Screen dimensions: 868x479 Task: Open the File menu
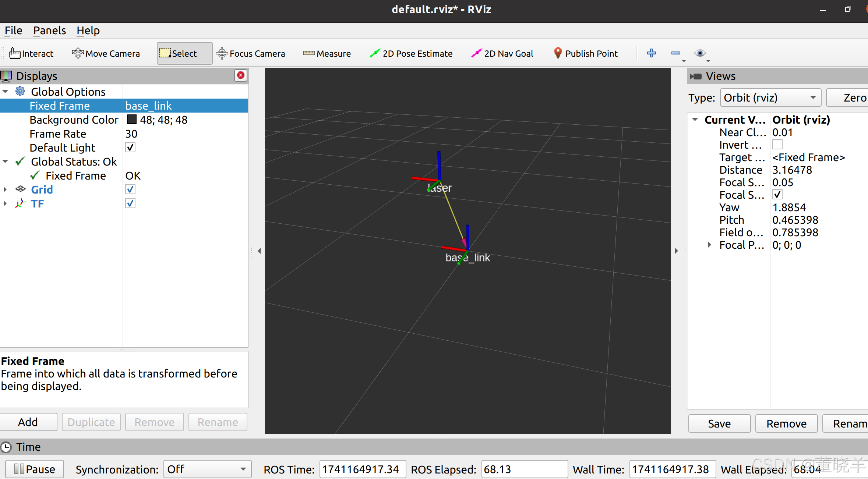coord(13,31)
